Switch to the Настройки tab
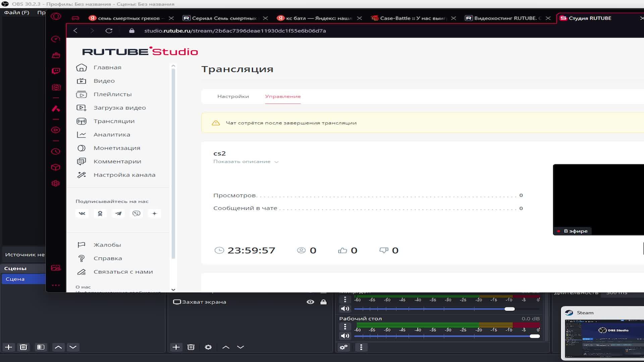The width and height of the screenshot is (644, 362). [233, 96]
